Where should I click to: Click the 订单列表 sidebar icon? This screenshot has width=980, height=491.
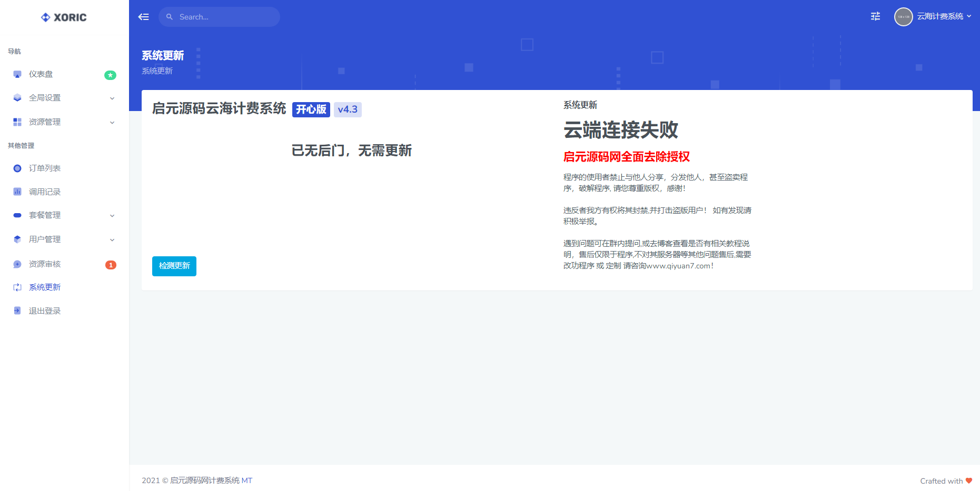(x=17, y=168)
